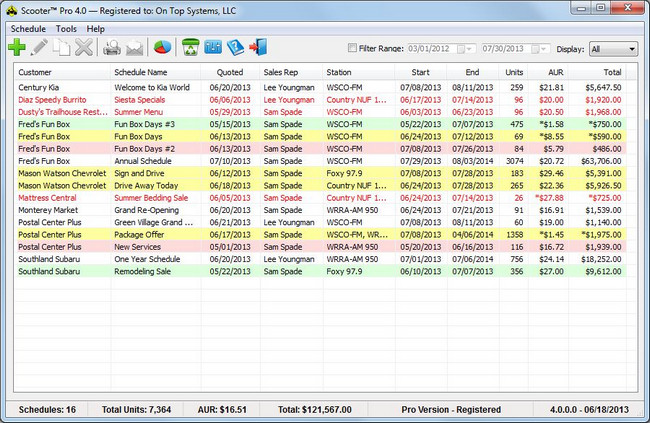
Task: Select the Diaz Speedy Burrito row
Action: click(320, 100)
